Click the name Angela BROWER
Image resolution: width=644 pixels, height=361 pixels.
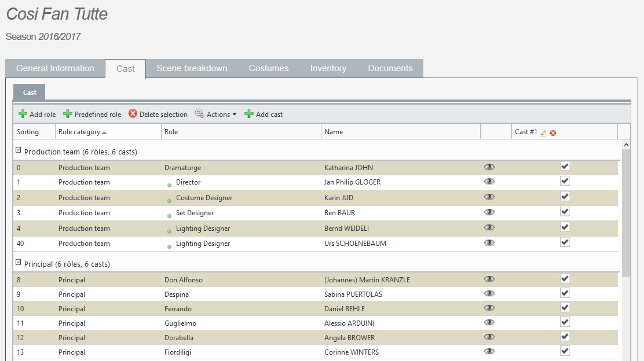[350, 338]
